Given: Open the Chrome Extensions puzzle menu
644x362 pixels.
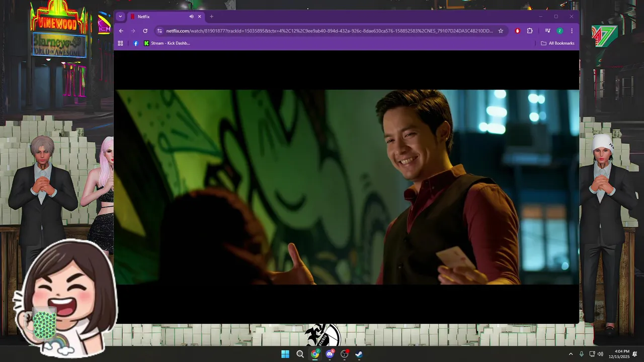Looking at the screenshot, I should pyautogui.click(x=530, y=31).
